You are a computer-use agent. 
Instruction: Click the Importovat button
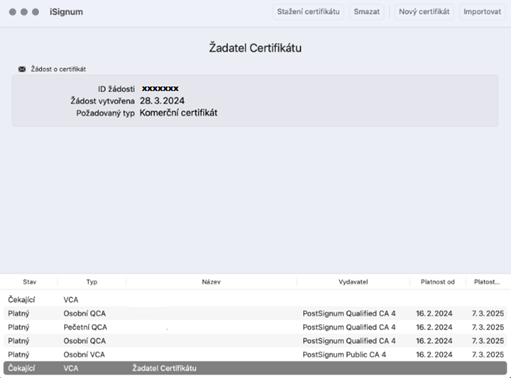(482, 12)
